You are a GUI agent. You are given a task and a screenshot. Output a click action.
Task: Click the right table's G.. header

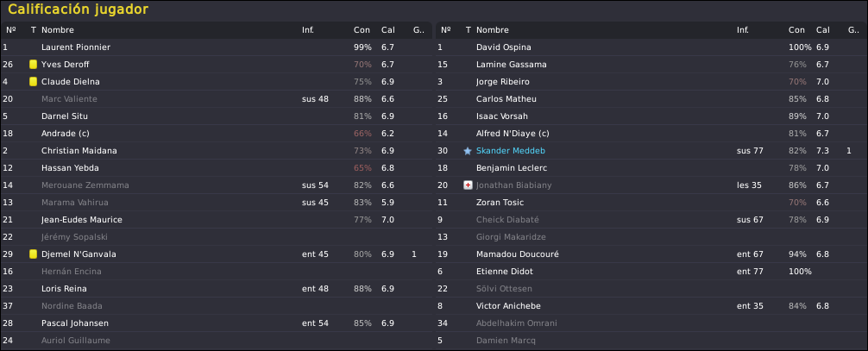coord(853,30)
